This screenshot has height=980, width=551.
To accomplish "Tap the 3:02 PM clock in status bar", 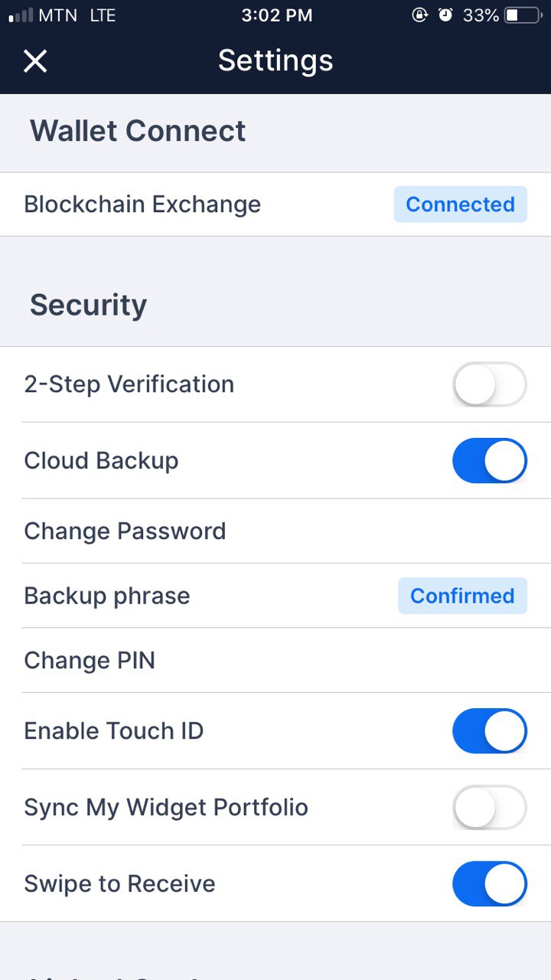I will tap(276, 15).
